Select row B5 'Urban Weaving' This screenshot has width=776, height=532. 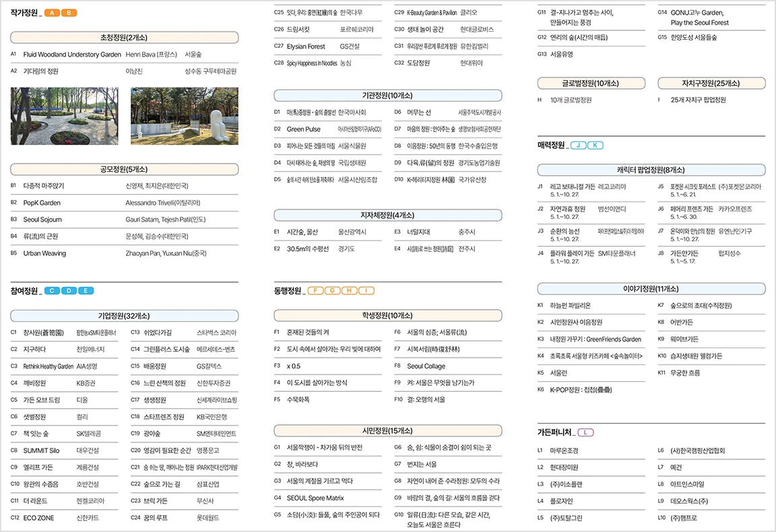pos(124,253)
